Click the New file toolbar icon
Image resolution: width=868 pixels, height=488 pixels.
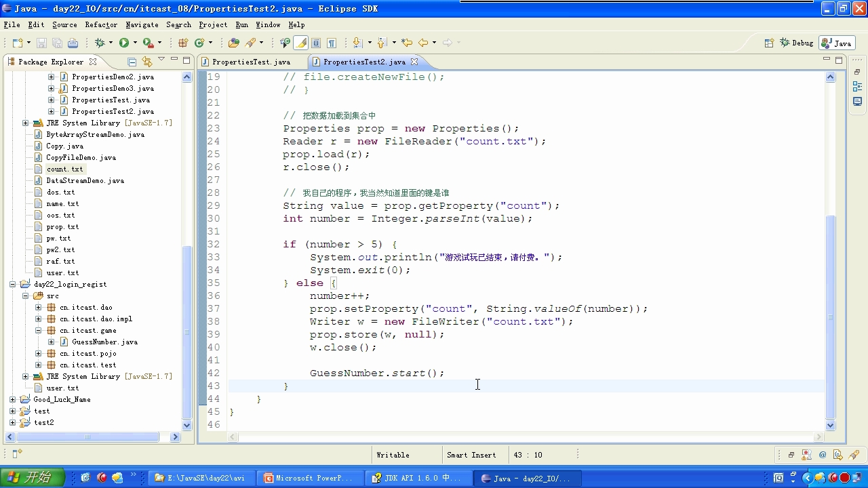pos(17,43)
